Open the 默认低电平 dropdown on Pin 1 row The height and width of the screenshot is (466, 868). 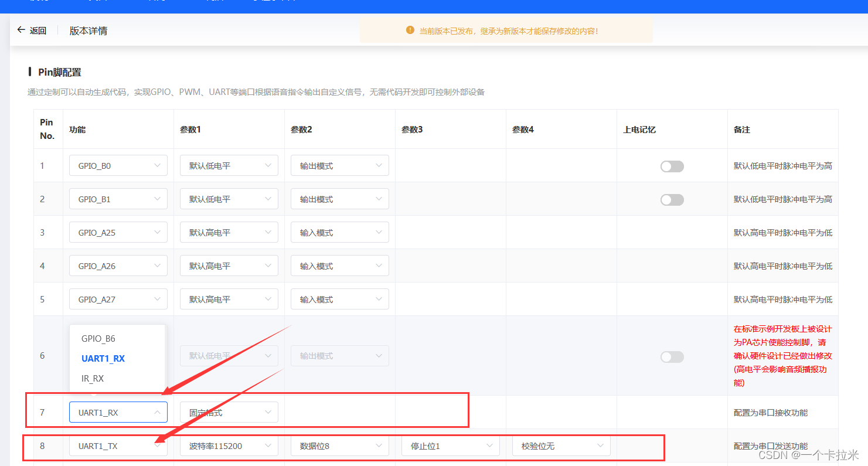(x=229, y=165)
